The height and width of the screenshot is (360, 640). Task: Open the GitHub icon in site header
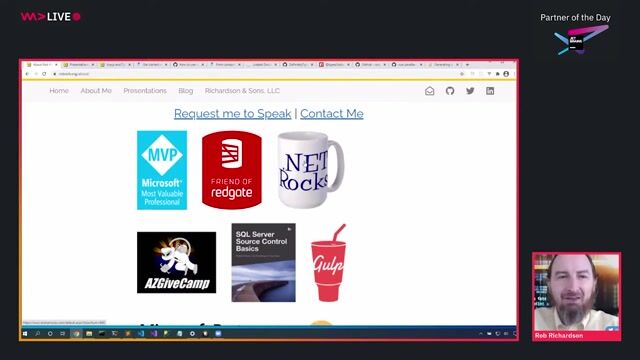[x=450, y=91]
